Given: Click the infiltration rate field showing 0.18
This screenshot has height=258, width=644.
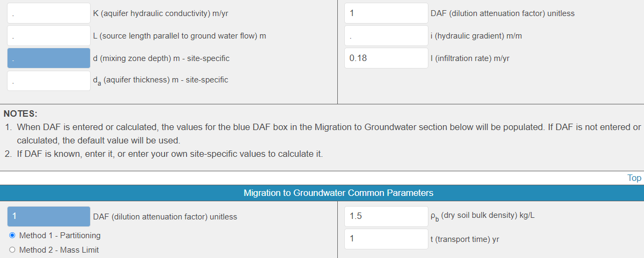Looking at the screenshot, I should click(x=386, y=58).
